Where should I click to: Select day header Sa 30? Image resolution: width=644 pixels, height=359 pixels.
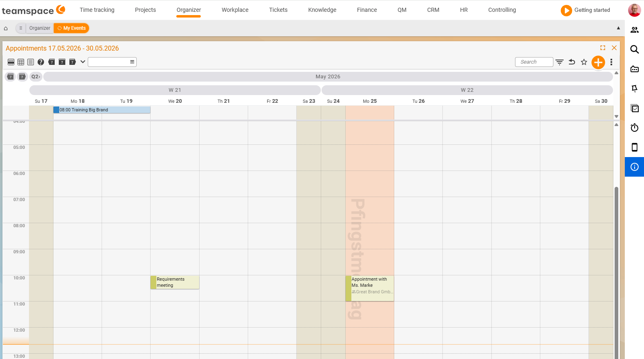pyautogui.click(x=601, y=101)
